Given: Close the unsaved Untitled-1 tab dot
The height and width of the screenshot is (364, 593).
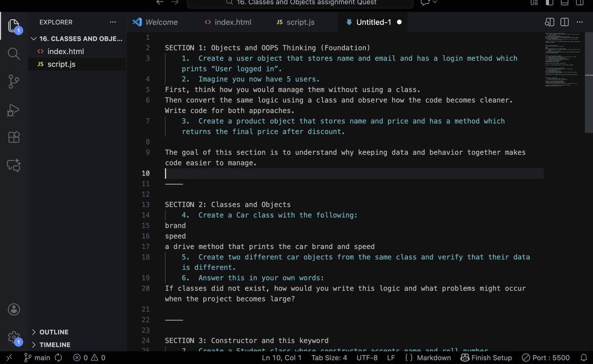Looking at the screenshot, I should pyautogui.click(x=399, y=22).
